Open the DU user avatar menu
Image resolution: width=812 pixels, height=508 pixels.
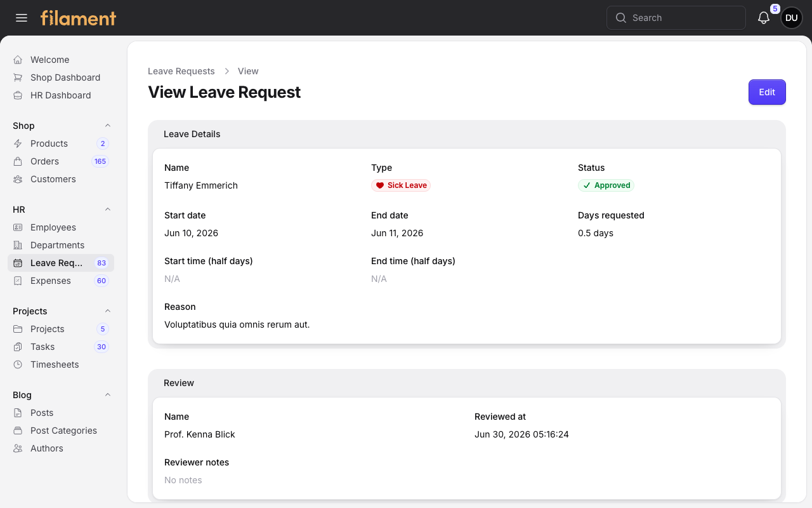pyautogui.click(x=791, y=18)
